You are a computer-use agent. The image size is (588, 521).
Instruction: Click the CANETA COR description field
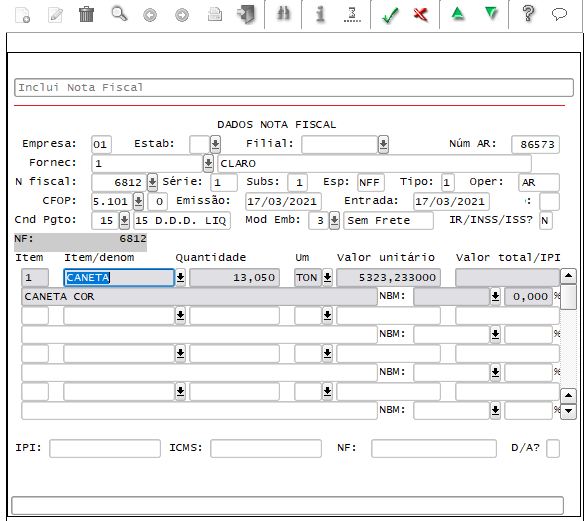tap(199, 297)
